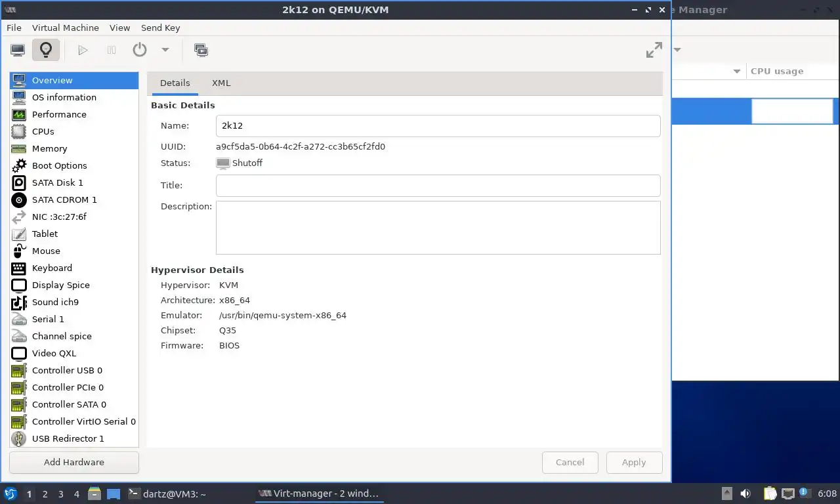The image size is (840, 504).
Task: Select SATA CDROM 1 device
Action: (x=74, y=199)
